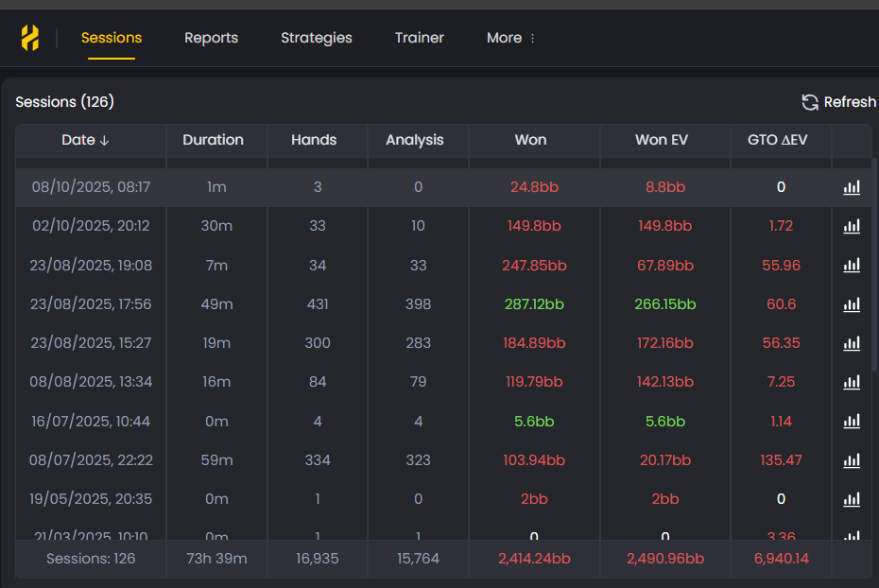The image size is (879, 588).
Task: Click the vertical dots beside More
Action: coord(531,38)
